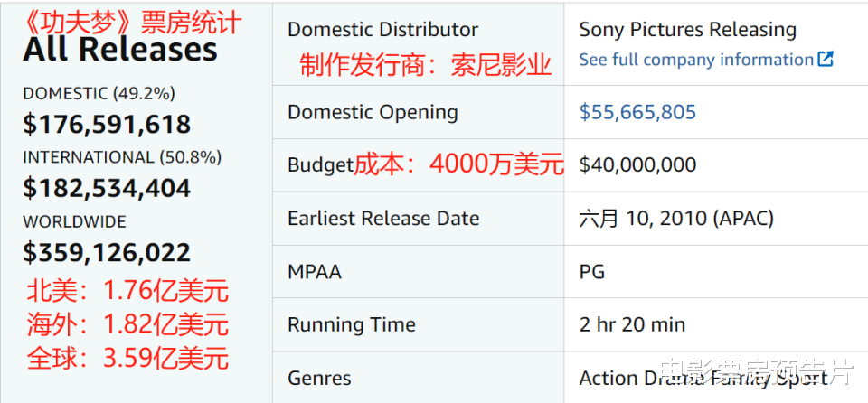
Task: Click the Budget row label
Action: 320,165
